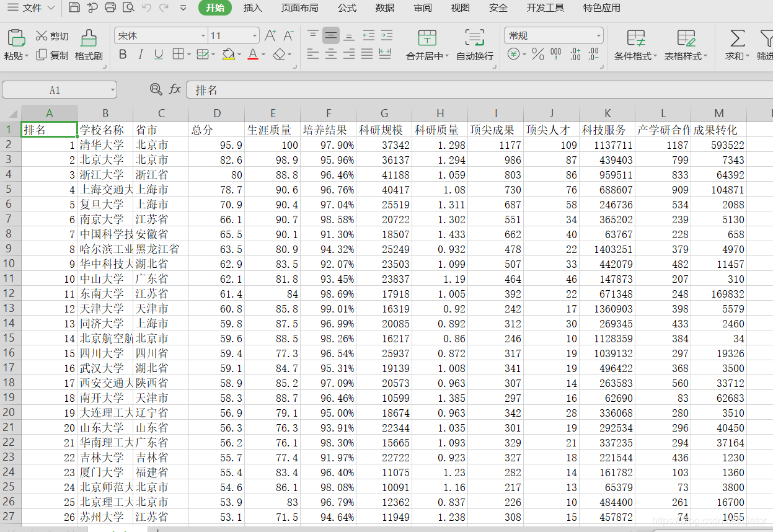Click the decrease indent icon
The width and height of the screenshot is (773, 532).
point(369,35)
